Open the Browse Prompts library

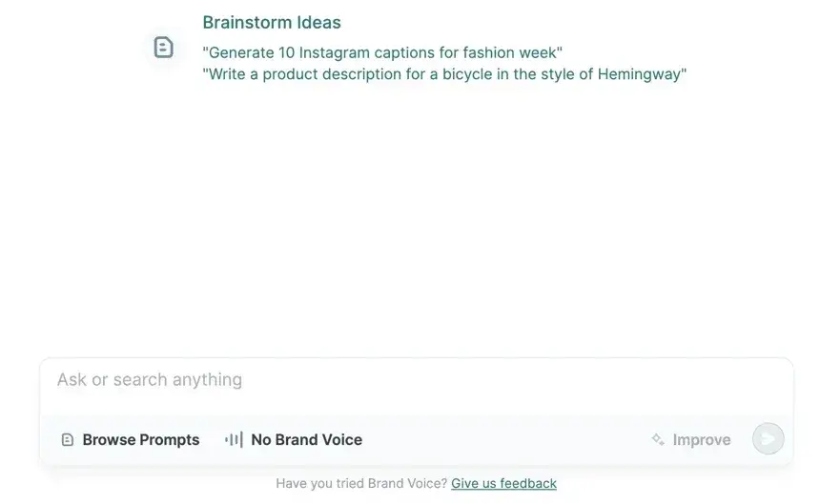click(x=131, y=440)
